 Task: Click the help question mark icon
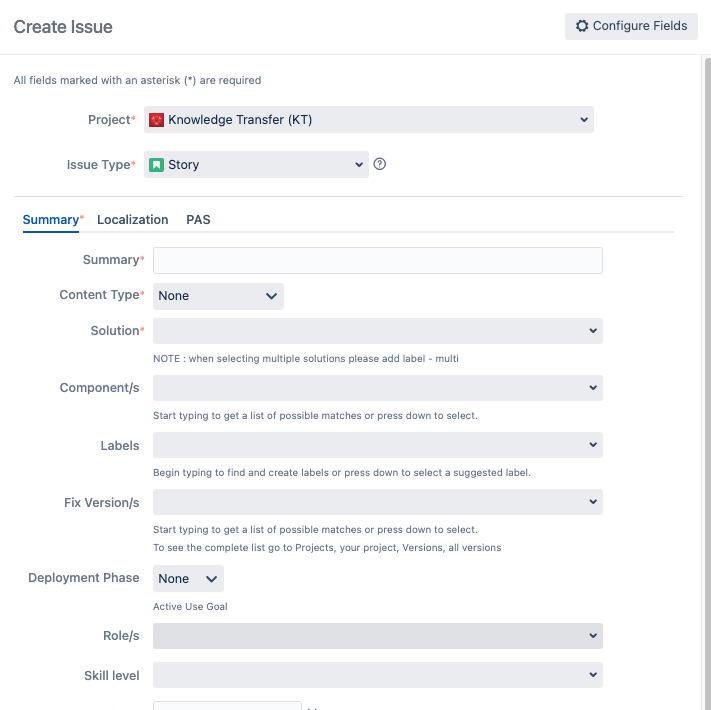tap(380, 164)
